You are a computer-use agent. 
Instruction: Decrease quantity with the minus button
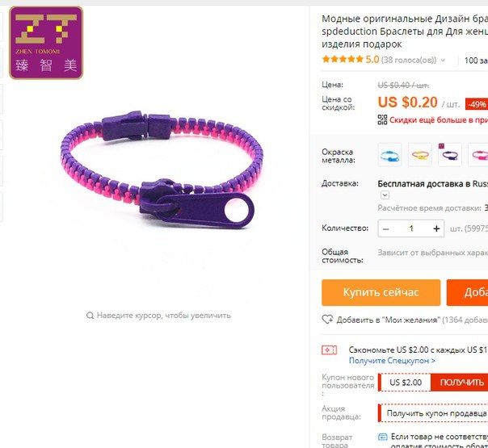point(386,228)
